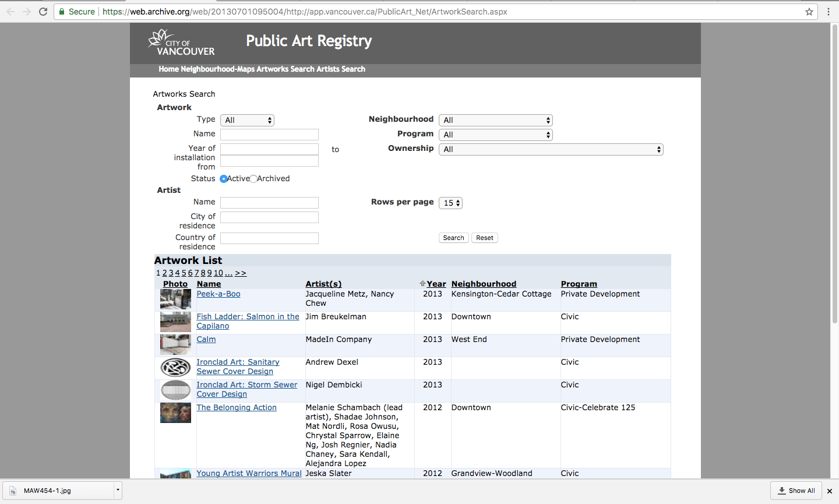Change the Rows per page dropdown

pyautogui.click(x=450, y=203)
